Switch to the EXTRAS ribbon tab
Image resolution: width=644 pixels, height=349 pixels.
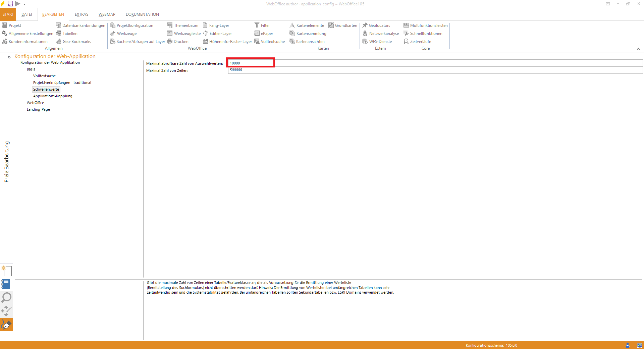(x=82, y=14)
